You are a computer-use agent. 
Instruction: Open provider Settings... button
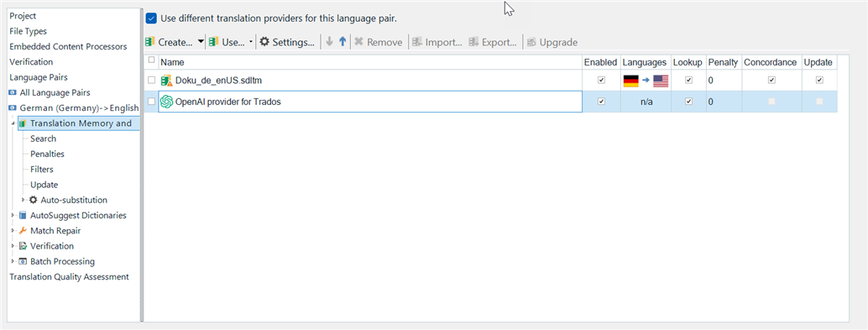point(287,42)
